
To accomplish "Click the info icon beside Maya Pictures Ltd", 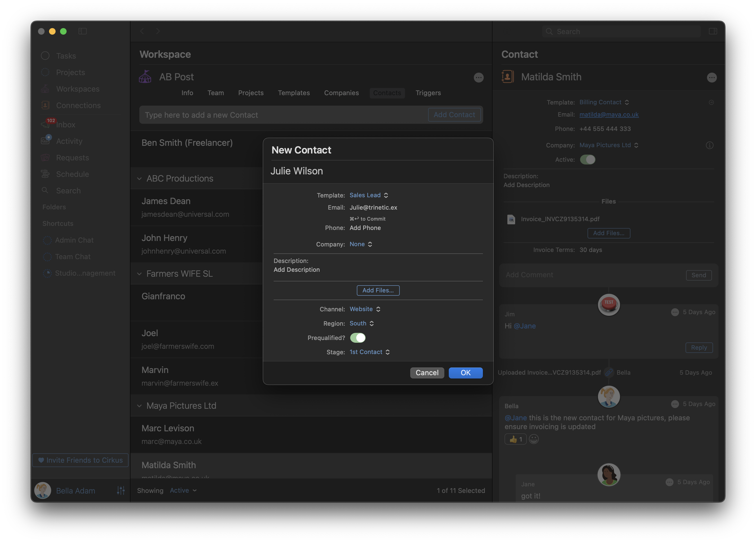I will [x=709, y=145].
